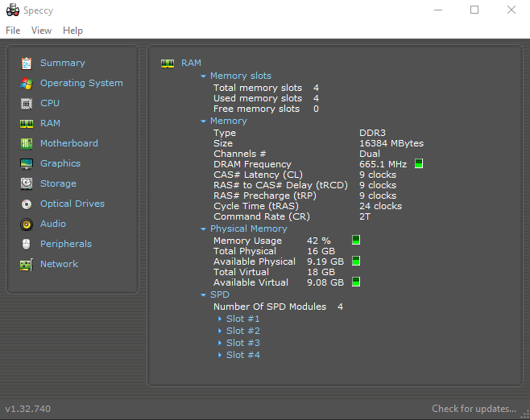Click the 42 % memory usage value
Viewport: 530px width, 420px height.
click(x=318, y=241)
